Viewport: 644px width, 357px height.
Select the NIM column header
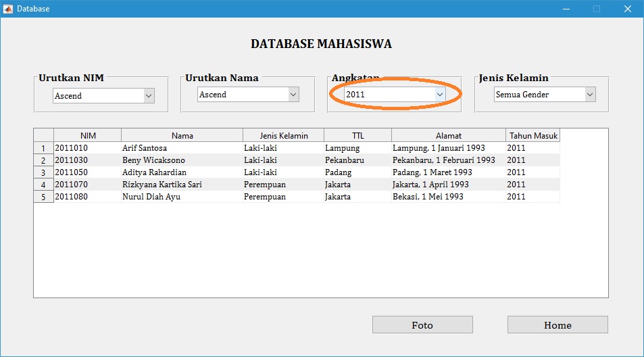[x=88, y=136]
